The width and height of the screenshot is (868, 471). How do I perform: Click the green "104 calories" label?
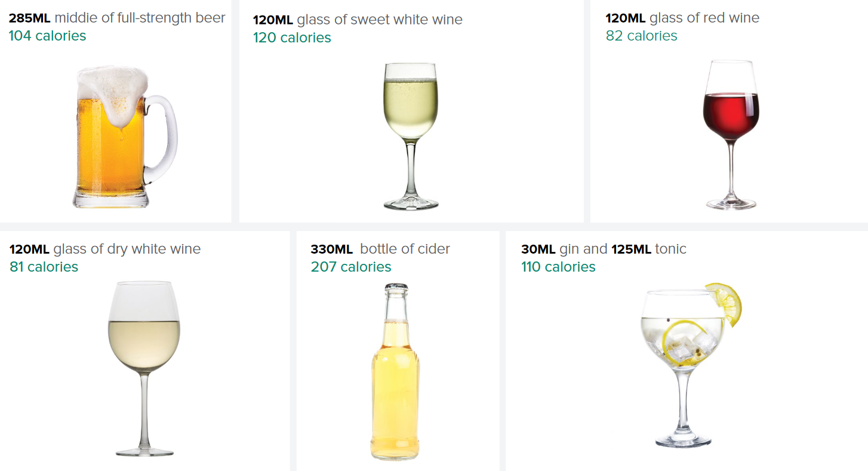(47, 36)
